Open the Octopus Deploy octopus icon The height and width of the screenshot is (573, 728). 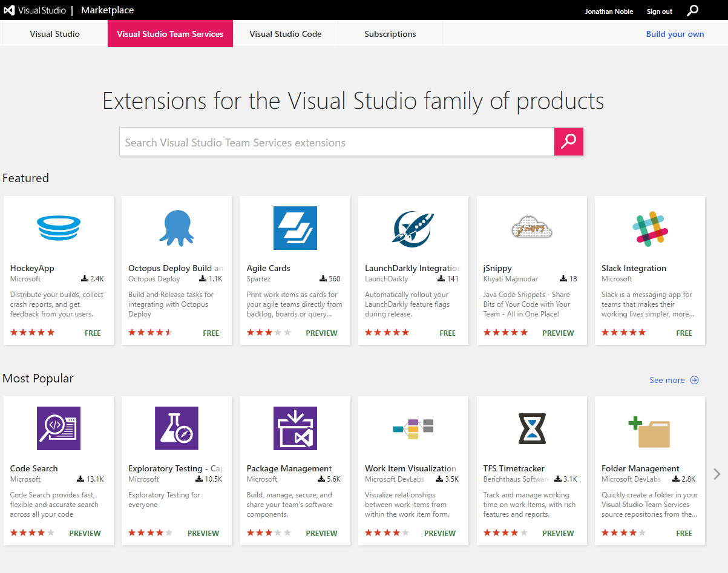point(177,228)
